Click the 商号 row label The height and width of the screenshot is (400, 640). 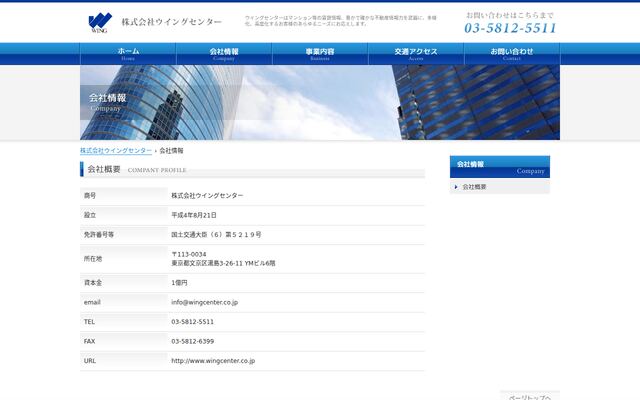point(90,196)
